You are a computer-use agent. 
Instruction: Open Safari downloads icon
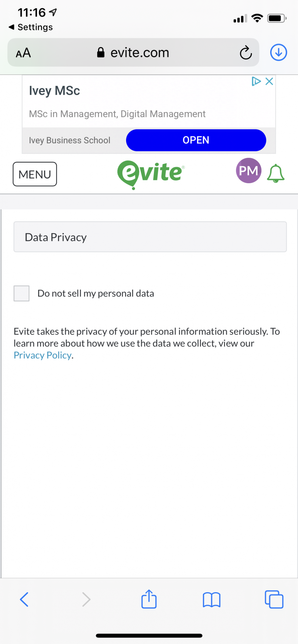pyautogui.click(x=279, y=52)
